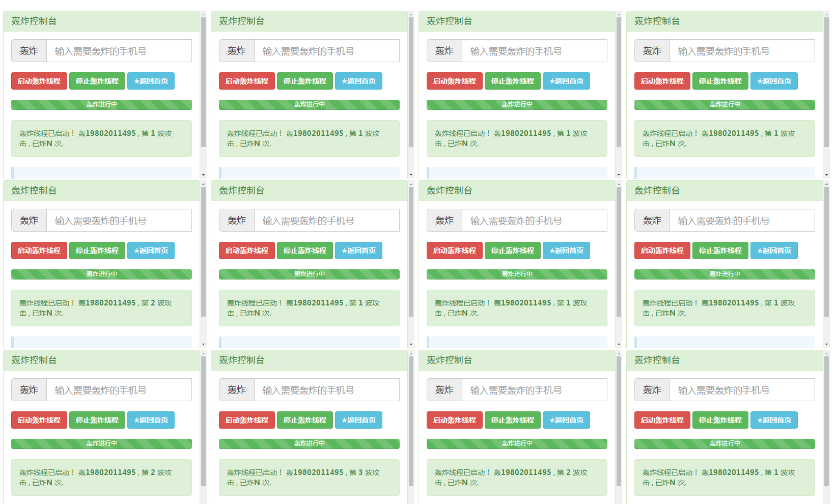This screenshot has width=836, height=504.
Task: Focus the phone input in middle row, third panel
Action: [535, 220]
